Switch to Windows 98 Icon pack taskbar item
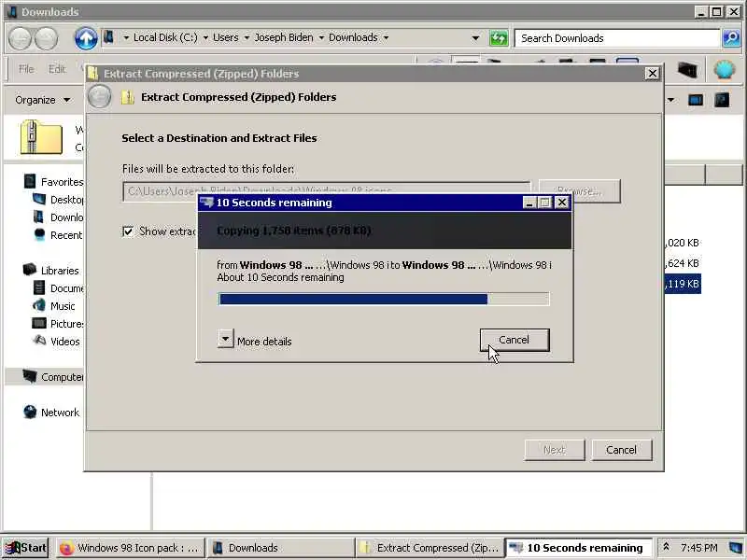The height and width of the screenshot is (560, 747). 130,548
